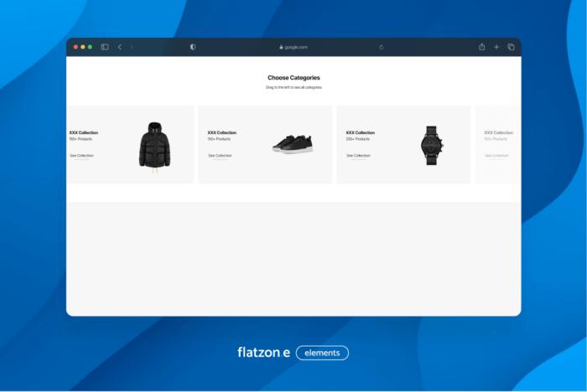Show the tab overview icon
This screenshot has width=587, height=392.
point(511,47)
